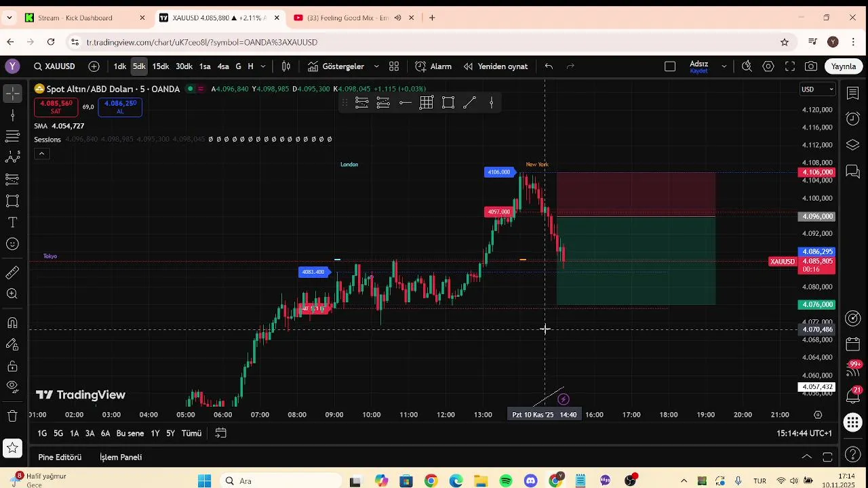Screen dimensions: 868x488
Task: Expand the favorite indicators dropdown arrow
Action: pos(376,66)
